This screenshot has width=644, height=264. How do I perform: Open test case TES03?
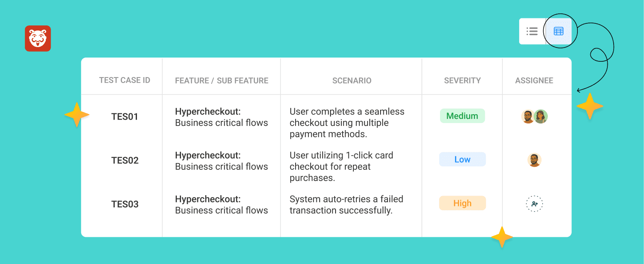coord(124,204)
